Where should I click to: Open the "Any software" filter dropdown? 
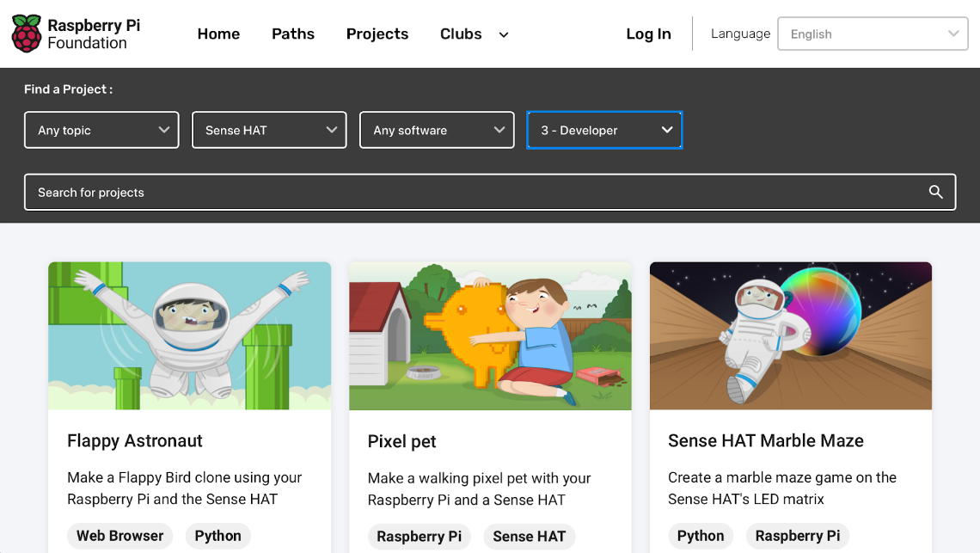[436, 130]
